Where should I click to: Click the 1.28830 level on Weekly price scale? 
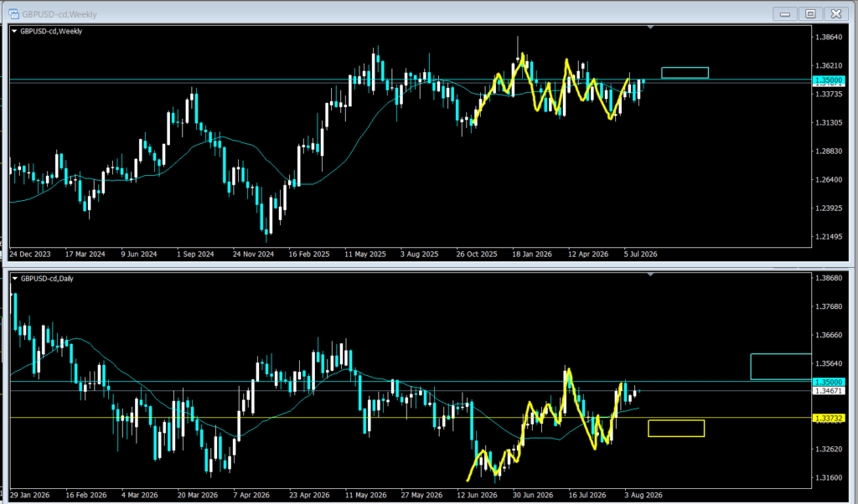tap(828, 151)
